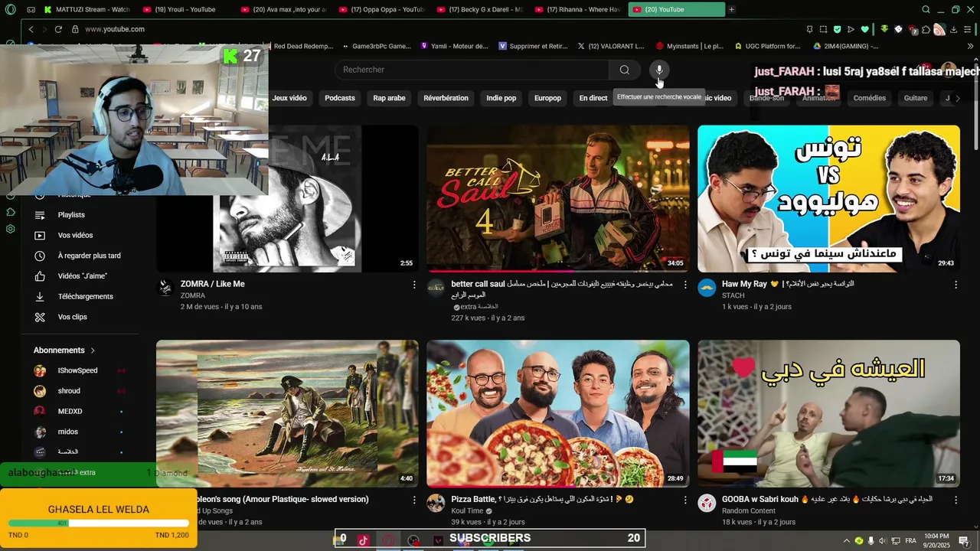Image resolution: width=980 pixels, height=551 pixels.
Task: Expand hidden bookmarks with double chevron
Action: coord(971,46)
